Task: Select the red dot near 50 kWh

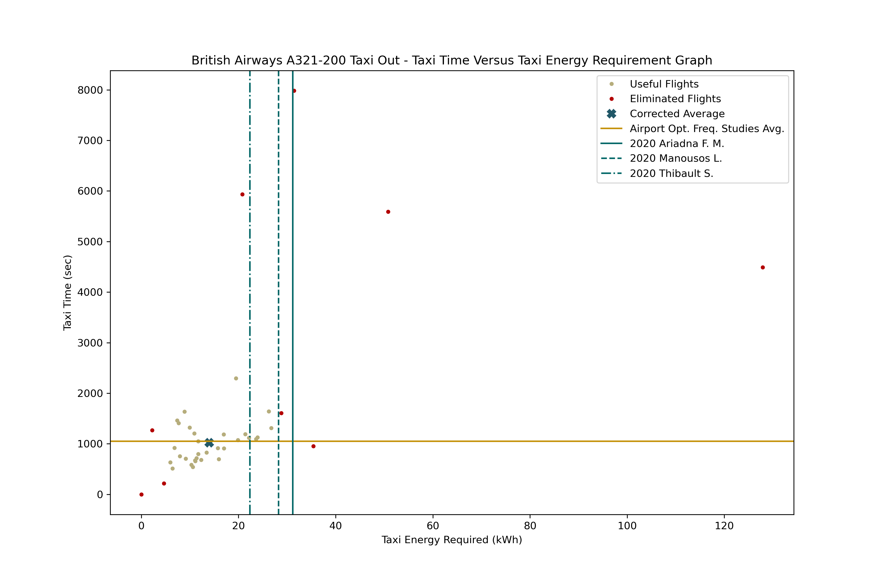Action: pos(388,212)
